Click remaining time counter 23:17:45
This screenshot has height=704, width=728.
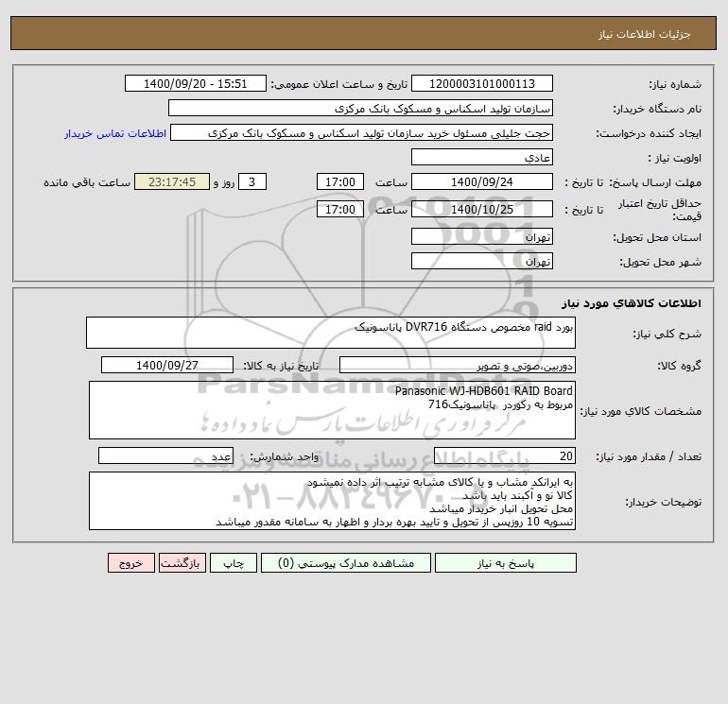[x=172, y=182]
